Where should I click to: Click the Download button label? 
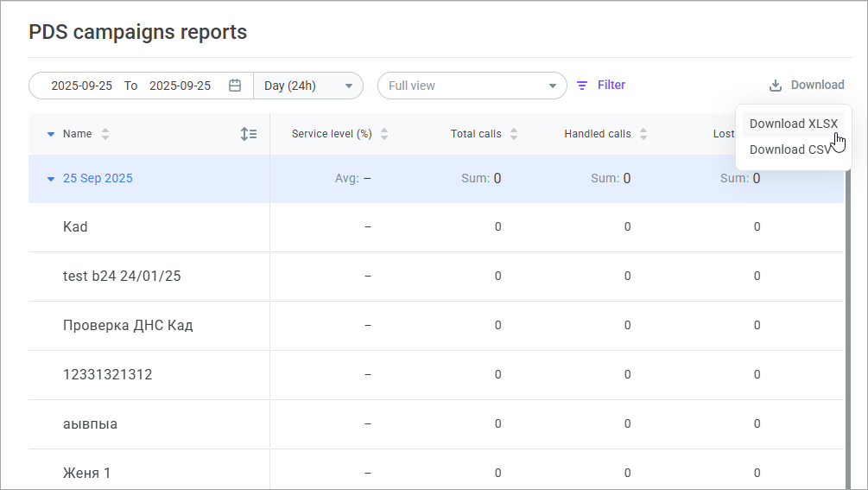817,86
